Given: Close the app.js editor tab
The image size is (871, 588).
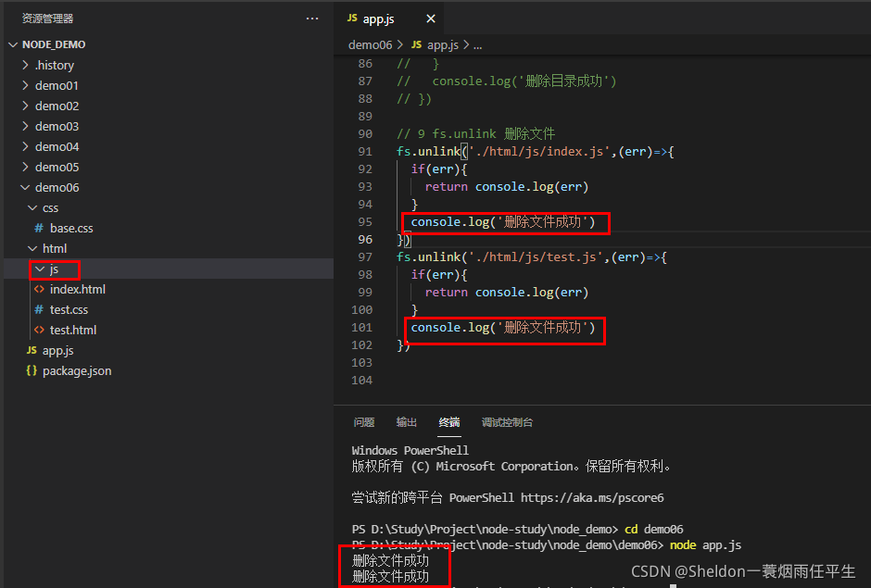Looking at the screenshot, I should [431, 19].
